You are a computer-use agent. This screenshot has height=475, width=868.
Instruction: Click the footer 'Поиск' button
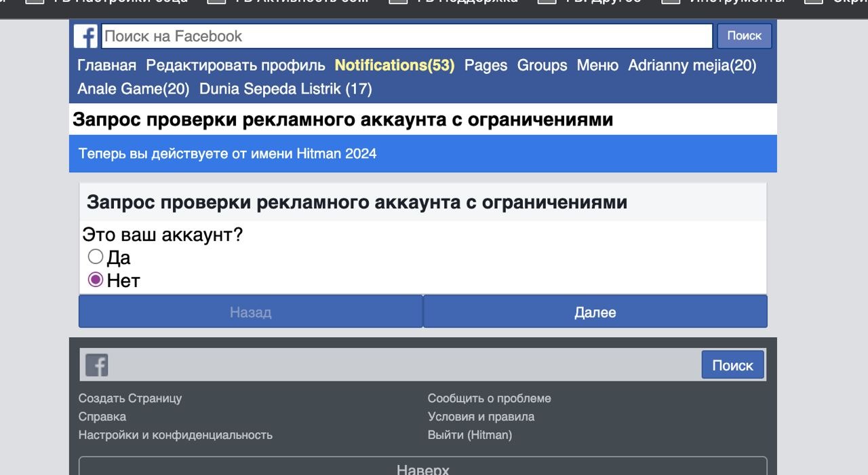[732, 365]
